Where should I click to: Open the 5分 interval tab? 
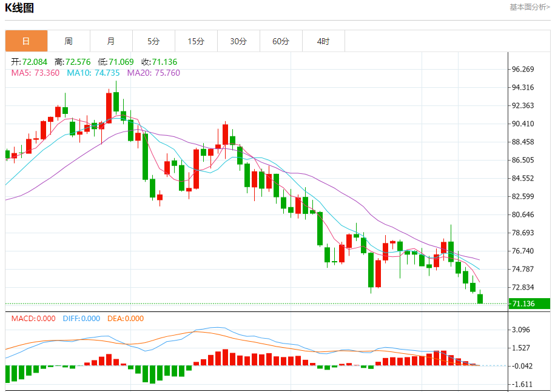pyautogui.click(x=153, y=41)
